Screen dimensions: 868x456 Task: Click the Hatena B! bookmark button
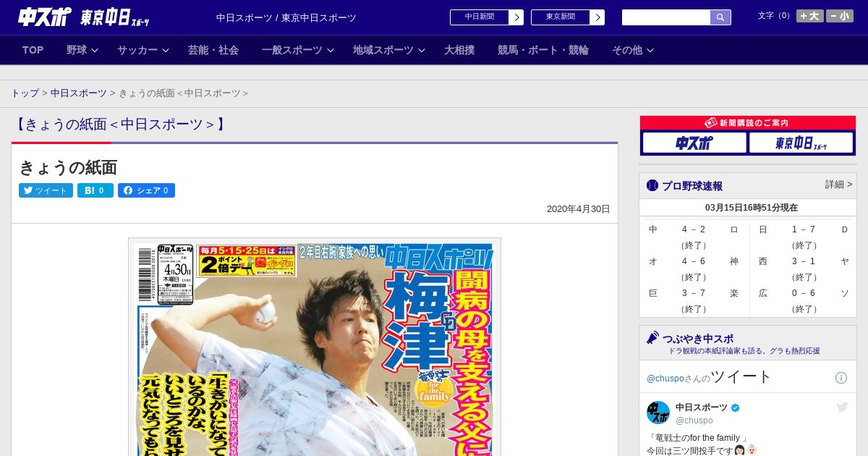tap(95, 190)
